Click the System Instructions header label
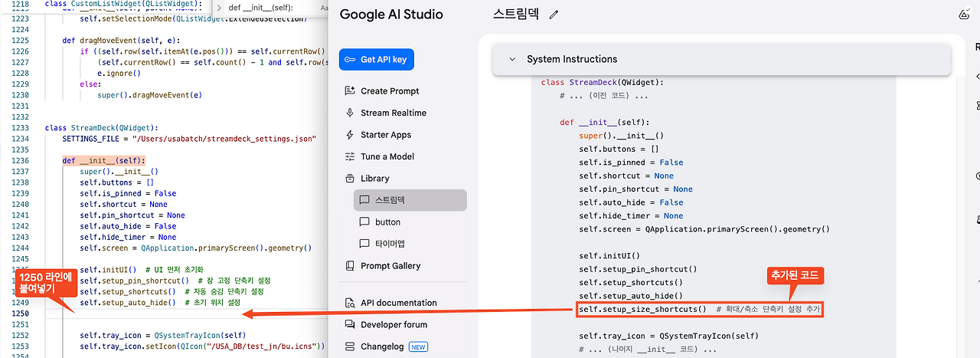 pyautogui.click(x=572, y=59)
